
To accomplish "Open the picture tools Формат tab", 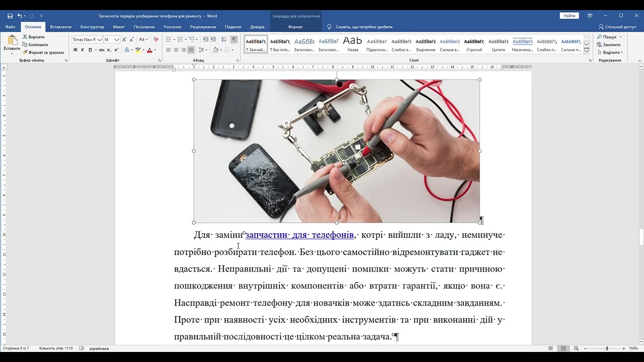I will [x=295, y=27].
